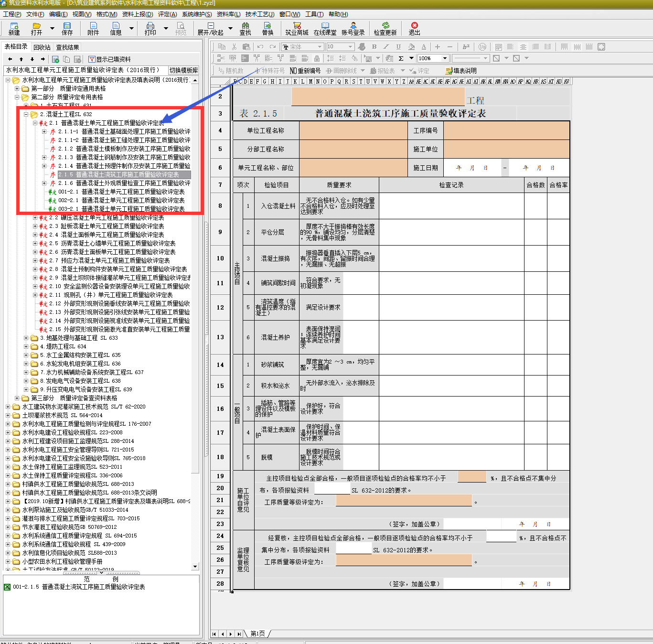This screenshot has width=653, height=644.
Task: Expand the 第三部分 质量评定备查资料表格 node
Action: point(17,398)
